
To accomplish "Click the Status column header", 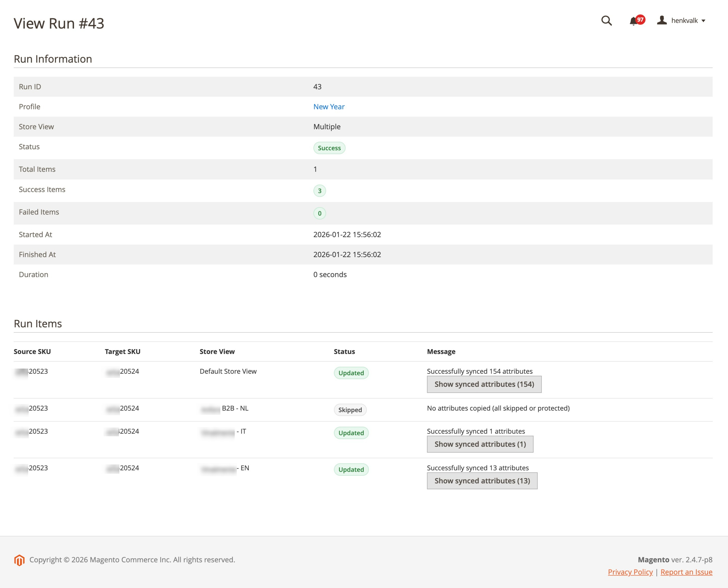I will pos(344,352).
